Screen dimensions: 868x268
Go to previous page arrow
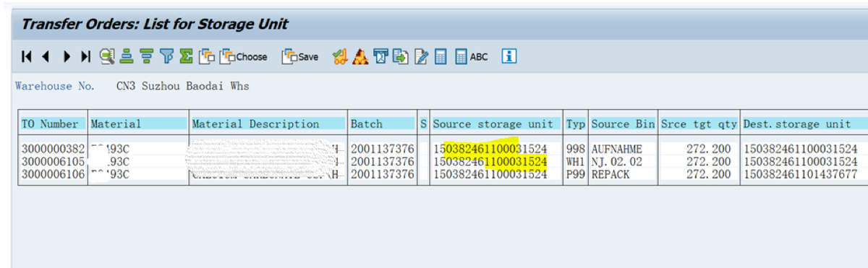click(x=46, y=56)
